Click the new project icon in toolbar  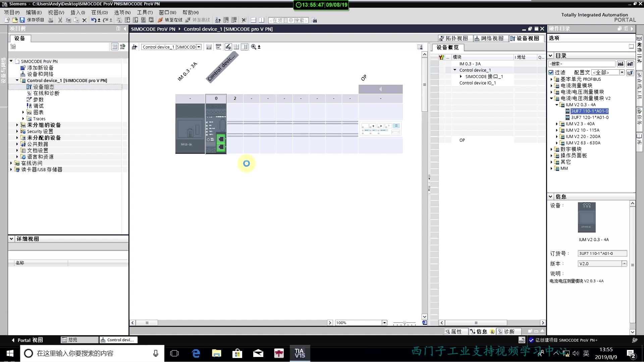click(7, 20)
